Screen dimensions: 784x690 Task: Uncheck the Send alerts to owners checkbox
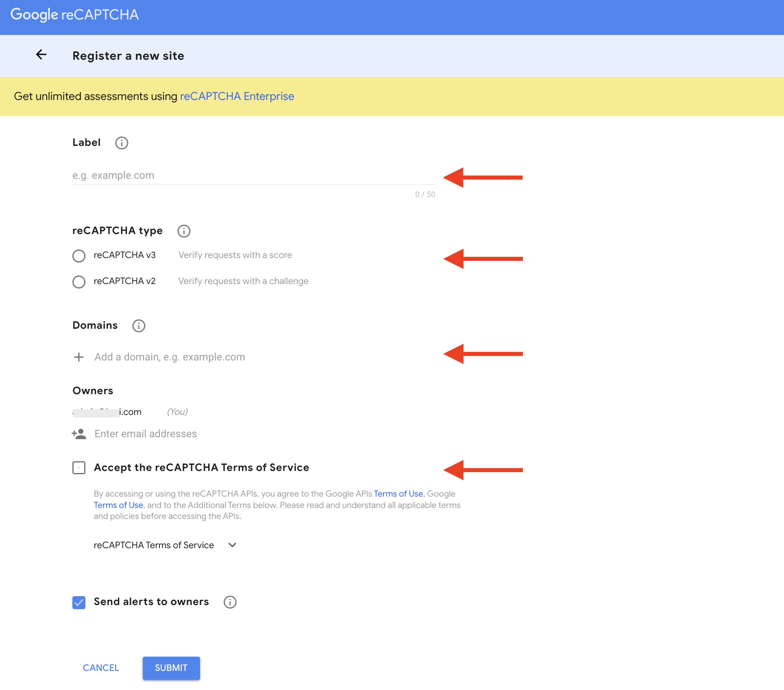(x=79, y=603)
